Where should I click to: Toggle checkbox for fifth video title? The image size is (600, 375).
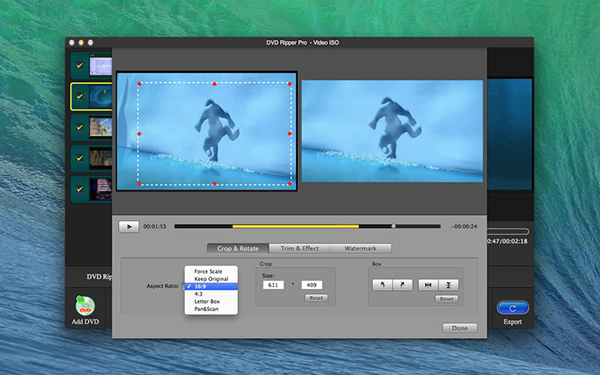[80, 189]
